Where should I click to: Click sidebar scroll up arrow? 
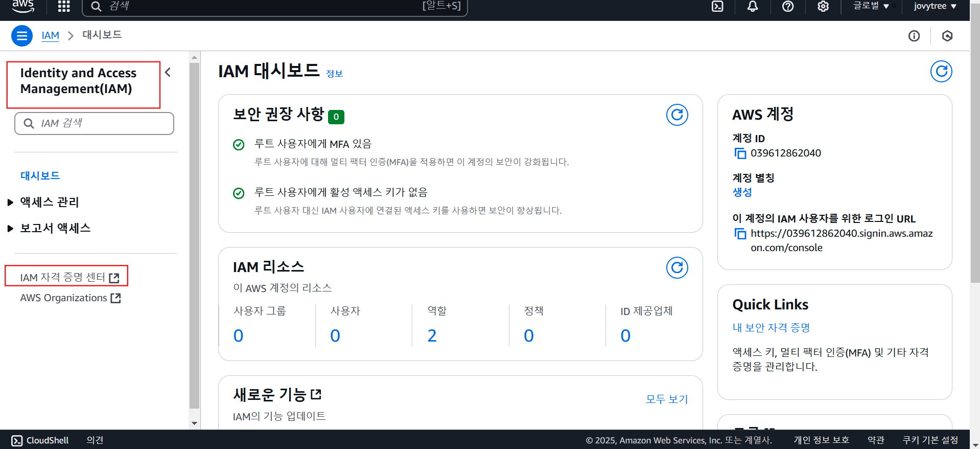click(194, 56)
